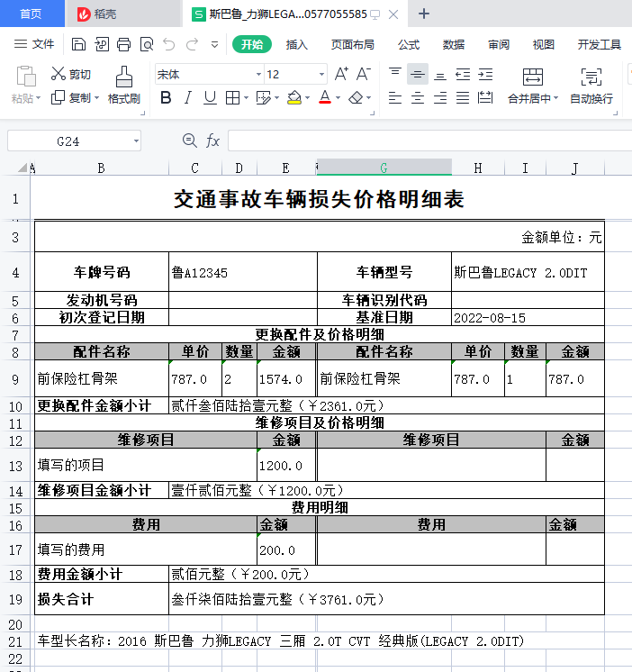Apply yellow fill color bucket
This screenshot has height=672, width=632.
(x=294, y=97)
